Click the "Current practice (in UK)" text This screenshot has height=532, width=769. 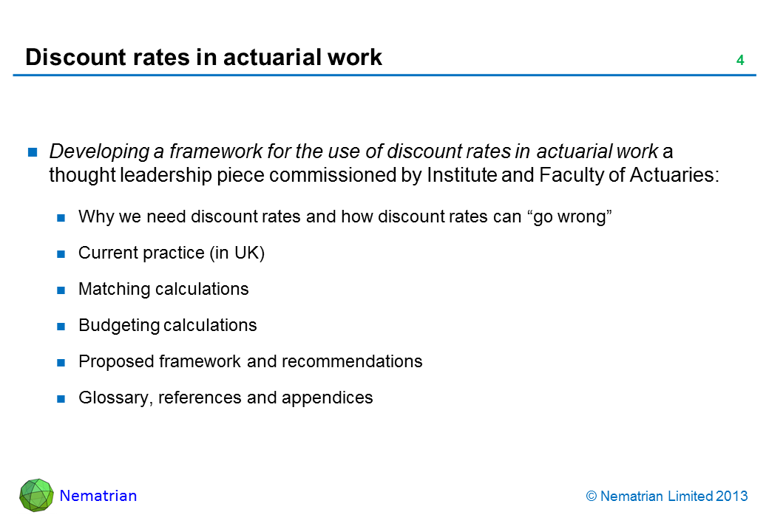[172, 253]
